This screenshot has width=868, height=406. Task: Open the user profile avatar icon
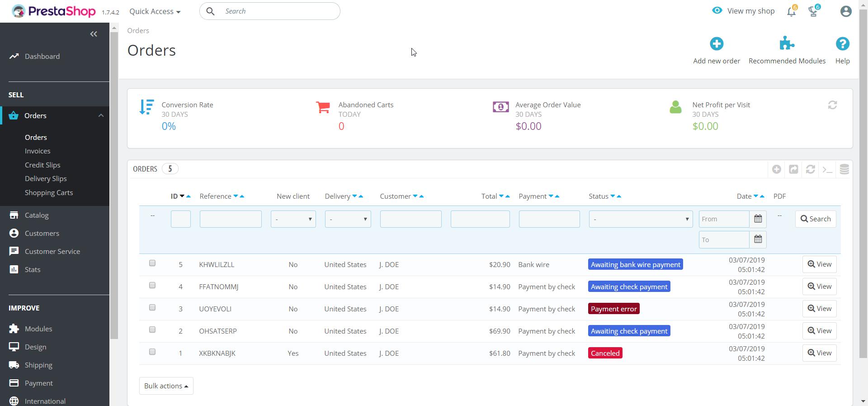[x=846, y=11]
